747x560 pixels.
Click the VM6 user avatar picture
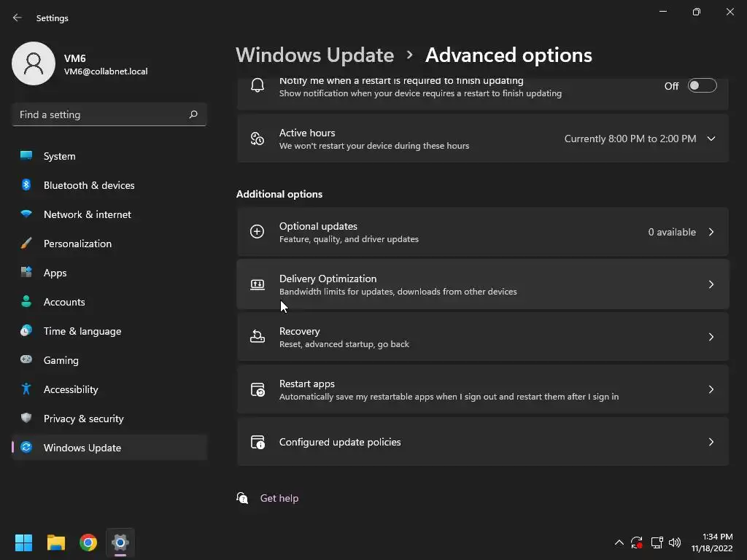[x=34, y=63]
